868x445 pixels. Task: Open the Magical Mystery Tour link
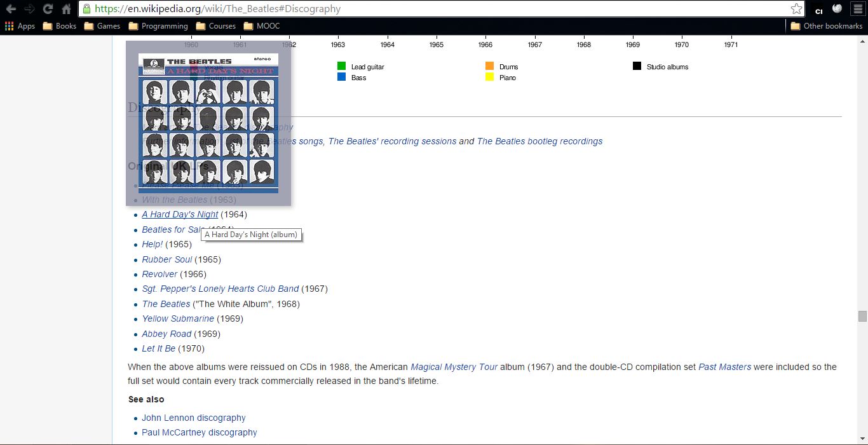[x=454, y=367]
